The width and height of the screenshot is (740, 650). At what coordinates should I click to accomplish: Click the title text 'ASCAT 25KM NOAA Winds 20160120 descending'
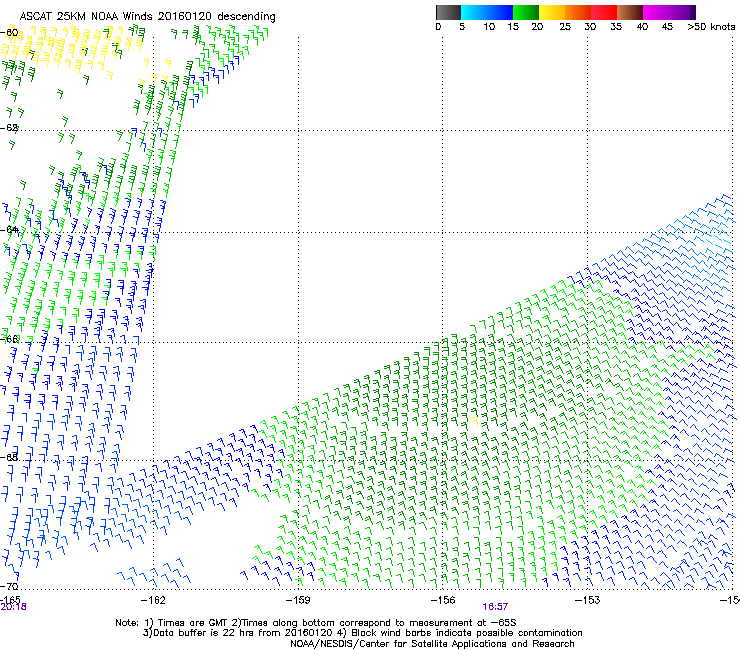tap(147, 17)
